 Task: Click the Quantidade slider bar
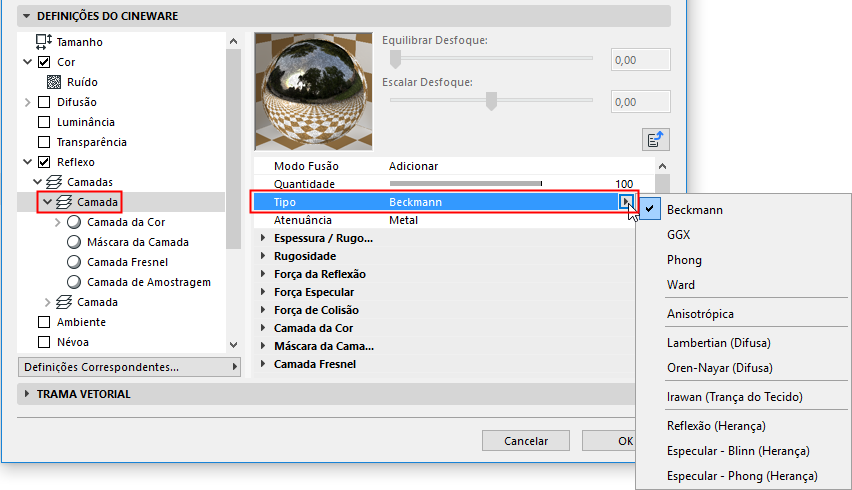466,184
